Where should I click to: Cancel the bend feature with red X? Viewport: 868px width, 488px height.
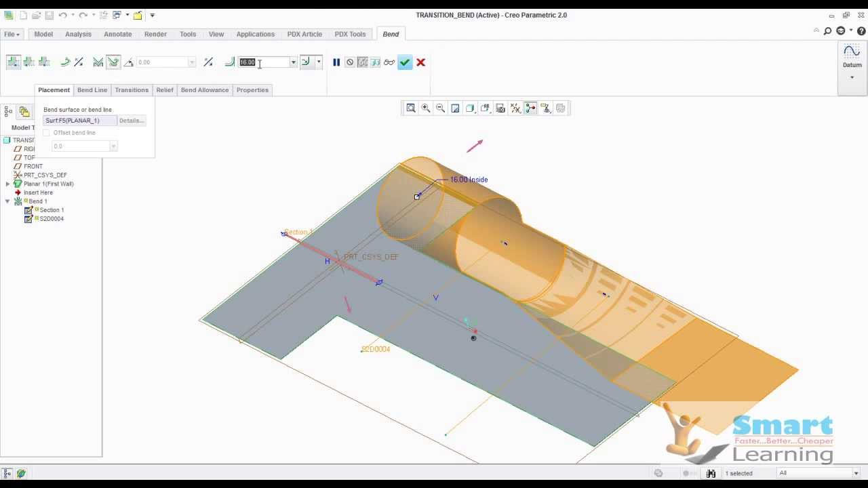click(420, 62)
